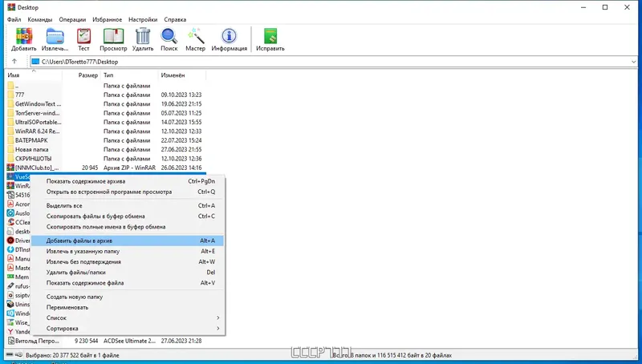Click the drive icon in status bar
The width and height of the screenshot is (642, 364).
10,355
